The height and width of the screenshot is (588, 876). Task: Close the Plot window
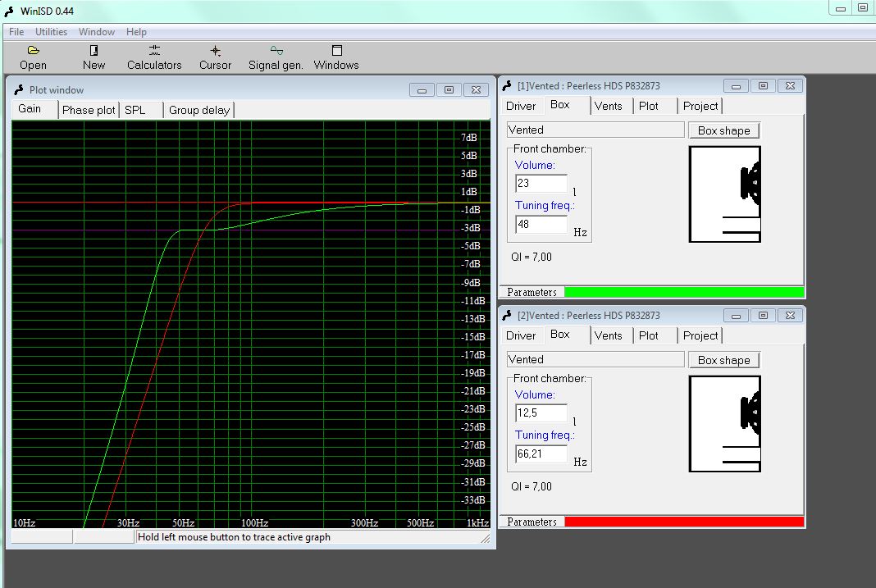[x=476, y=90]
